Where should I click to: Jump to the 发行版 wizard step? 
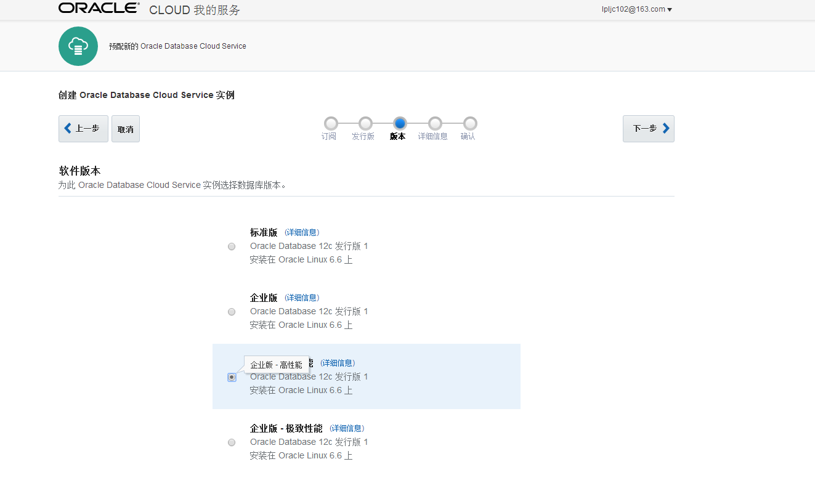[365, 123]
